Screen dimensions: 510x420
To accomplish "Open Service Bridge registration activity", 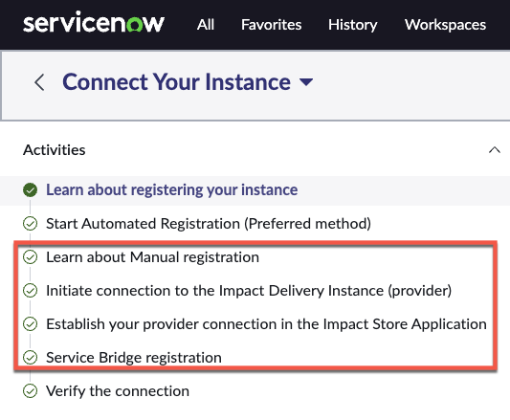I will pos(134,358).
